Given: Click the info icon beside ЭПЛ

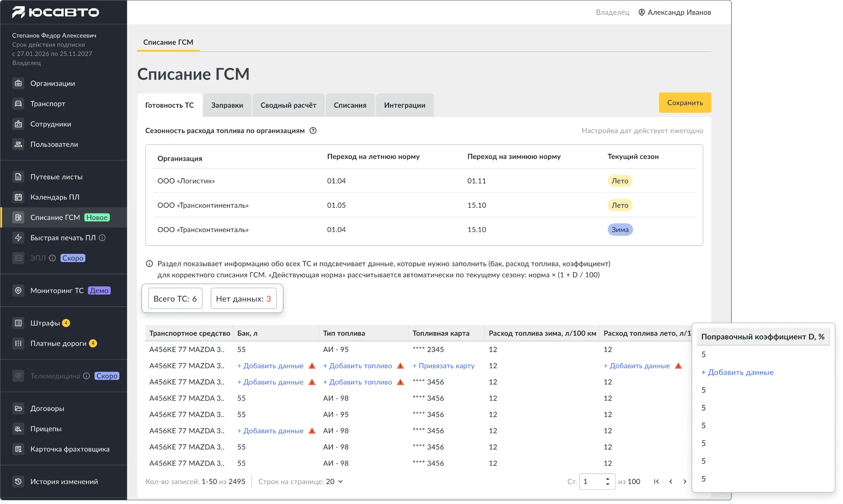Looking at the screenshot, I should click(x=52, y=258).
